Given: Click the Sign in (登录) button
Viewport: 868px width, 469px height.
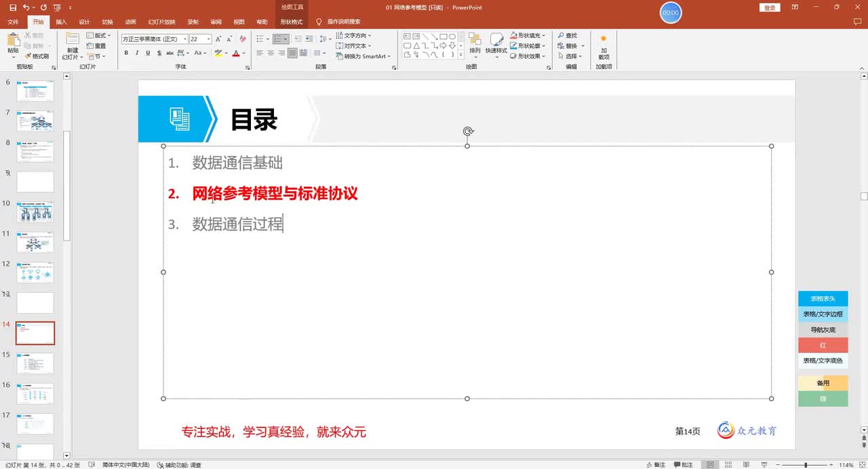Looking at the screenshot, I should tap(770, 7).
